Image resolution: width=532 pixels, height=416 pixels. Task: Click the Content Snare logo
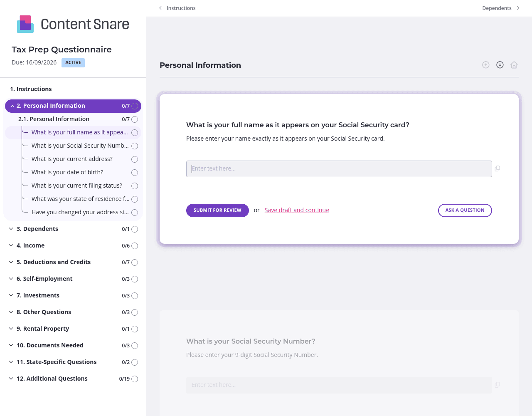point(73,24)
